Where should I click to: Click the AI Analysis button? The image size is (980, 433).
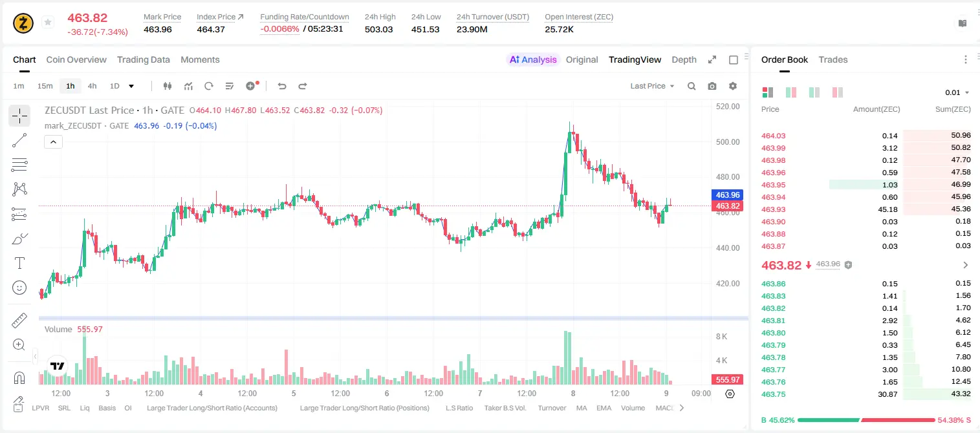(x=533, y=59)
